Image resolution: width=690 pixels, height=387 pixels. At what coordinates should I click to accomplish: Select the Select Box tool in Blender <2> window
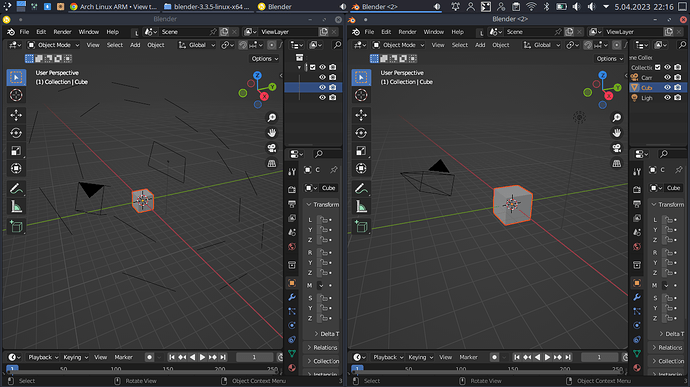point(361,77)
